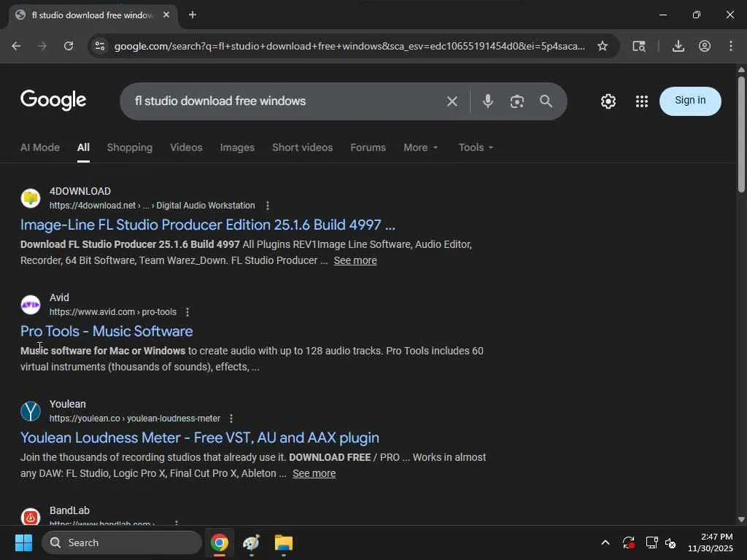Submit search with the magnifier icon
The width and height of the screenshot is (747, 560).
pyautogui.click(x=546, y=101)
